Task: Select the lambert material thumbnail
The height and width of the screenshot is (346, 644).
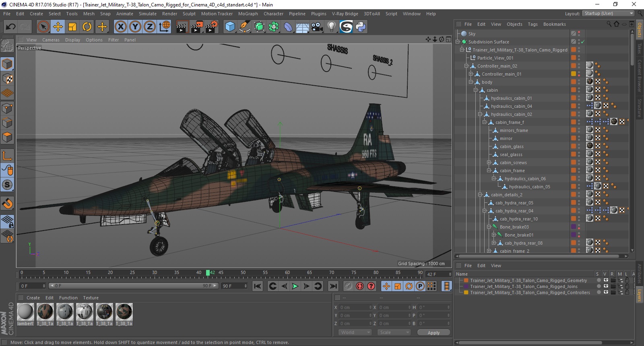Action: pyautogui.click(x=25, y=312)
